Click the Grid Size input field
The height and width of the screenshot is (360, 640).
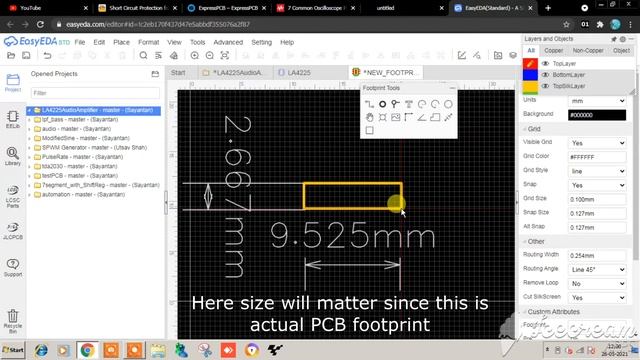pyautogui.click(x=597, y=199)
